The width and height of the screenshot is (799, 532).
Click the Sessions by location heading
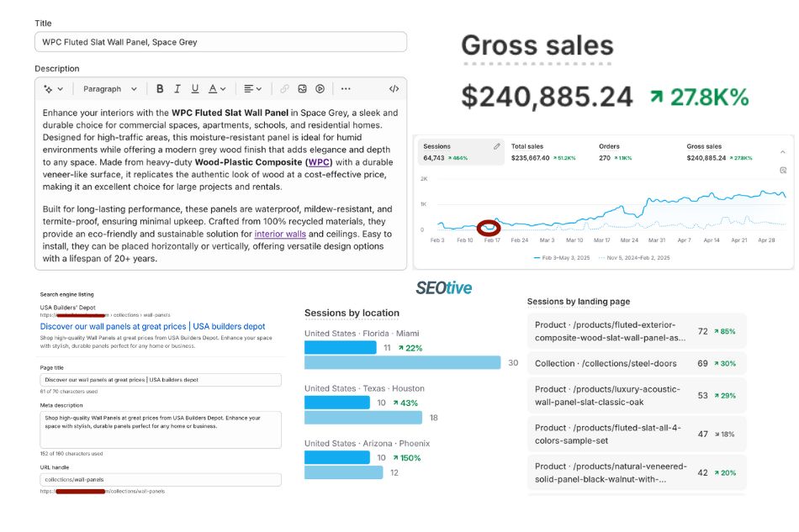tap(352, 313)
